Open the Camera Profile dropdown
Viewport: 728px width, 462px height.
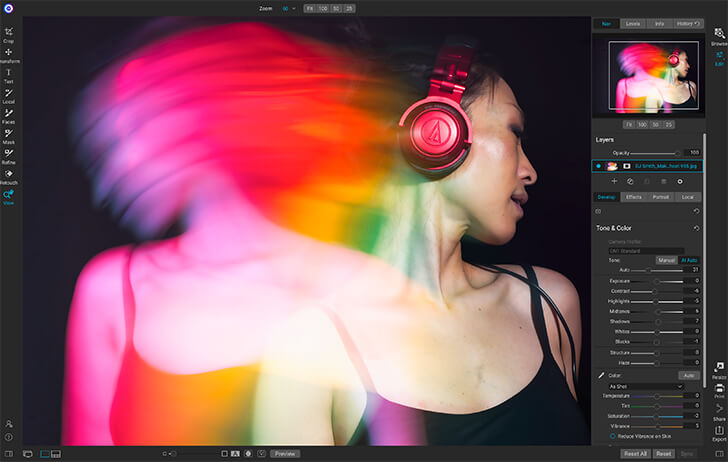click(x=646, y=251)
